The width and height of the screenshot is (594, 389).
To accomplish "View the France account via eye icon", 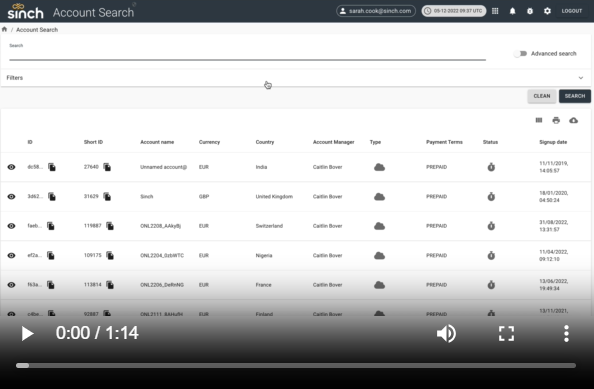I will [x=11, y=285].
